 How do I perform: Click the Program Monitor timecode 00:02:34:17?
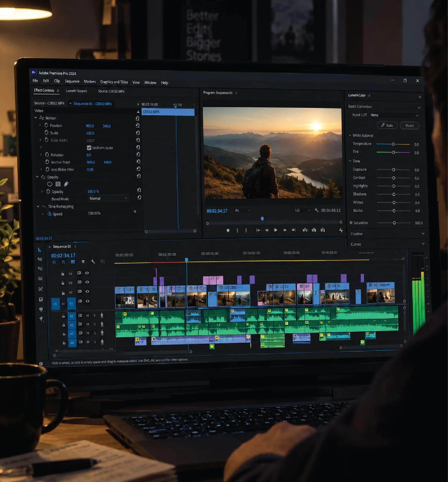point(217,211)
